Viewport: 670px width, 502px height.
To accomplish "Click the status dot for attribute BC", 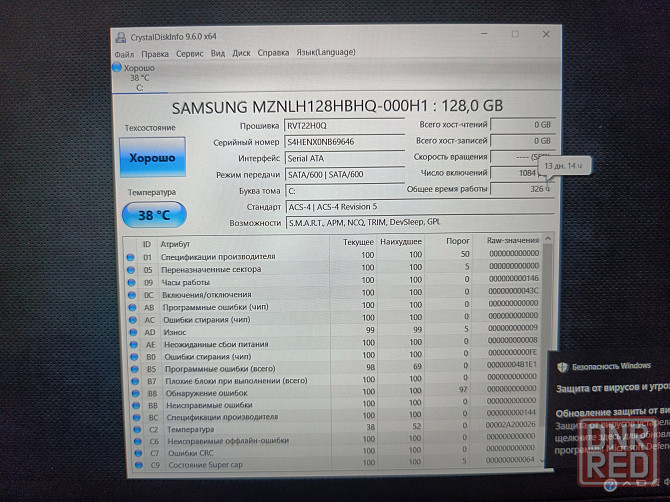I will point(136,417).
